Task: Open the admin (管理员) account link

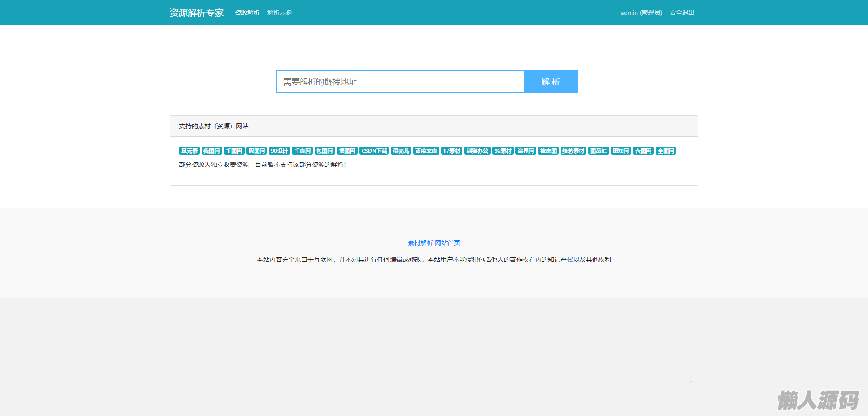Action: tap(641, 13)
